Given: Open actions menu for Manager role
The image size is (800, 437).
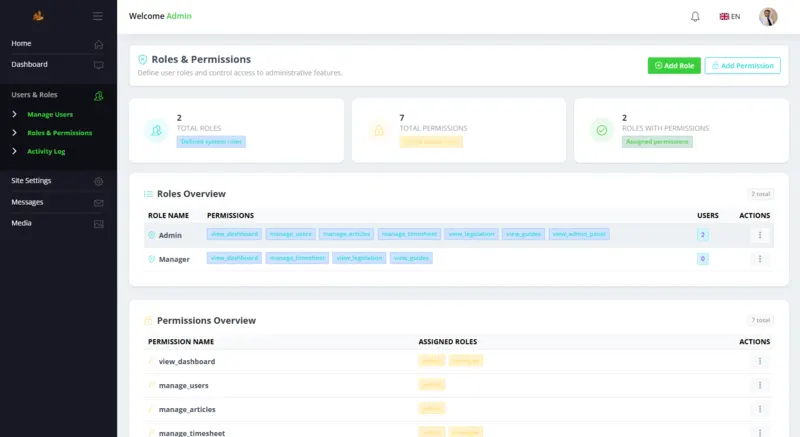Looking at the screenshot, I should [x=760, y=259].
